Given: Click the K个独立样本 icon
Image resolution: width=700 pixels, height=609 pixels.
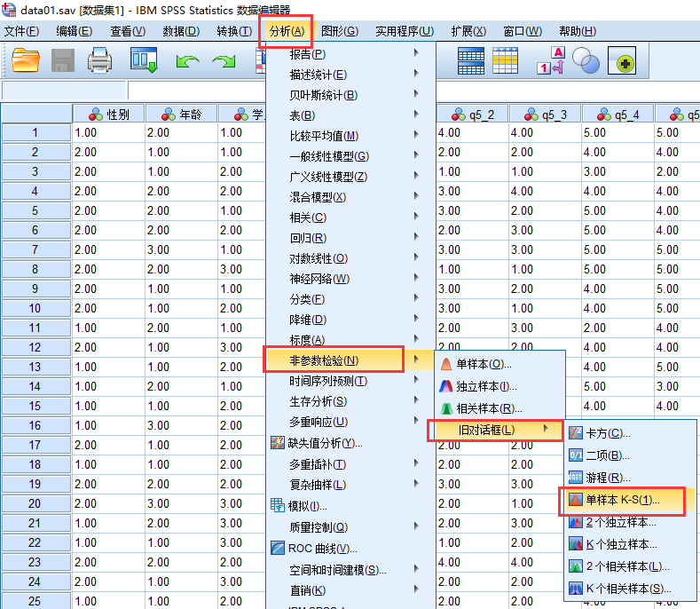Looking at the screenshot, I should pos(576,544).
